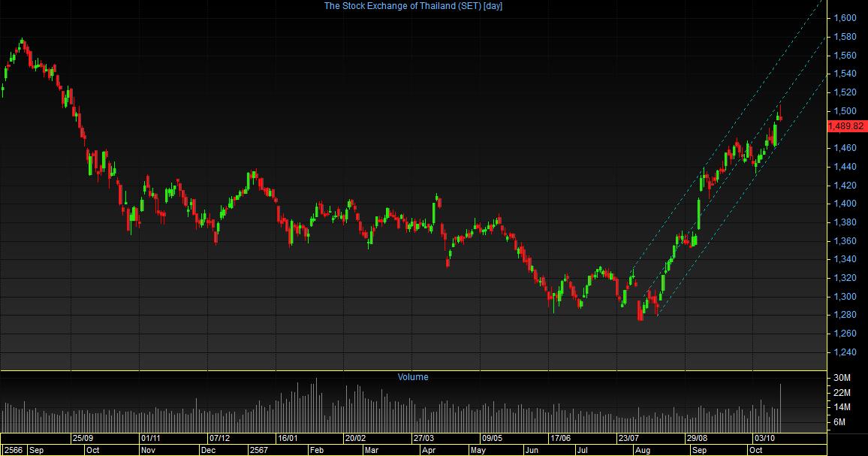The height and width of the screenshot is (456, 868).
Task: Click the 25/09 date marker
Action: tap(83, 438)
